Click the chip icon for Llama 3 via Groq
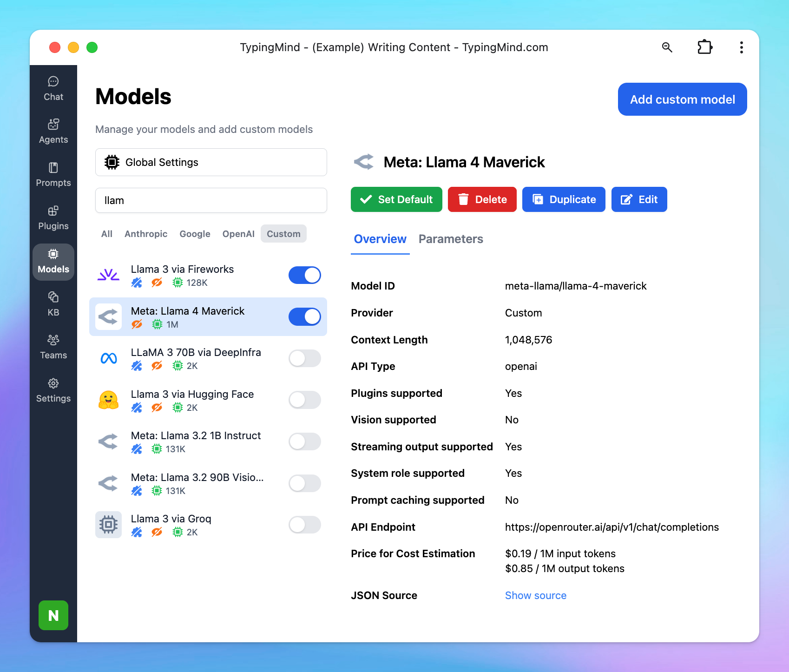 108,525
